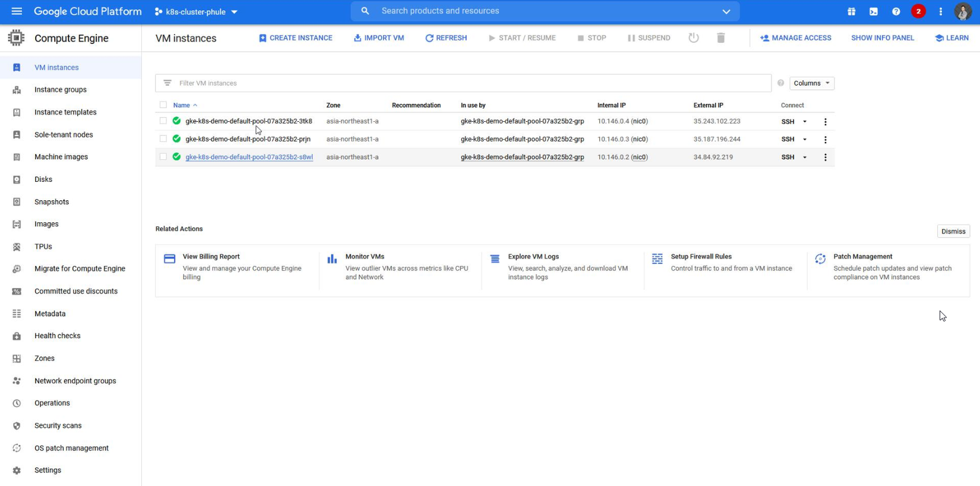Click the Create Instance button
Viewport: 980px width, 486px height.
click(296, 38)
